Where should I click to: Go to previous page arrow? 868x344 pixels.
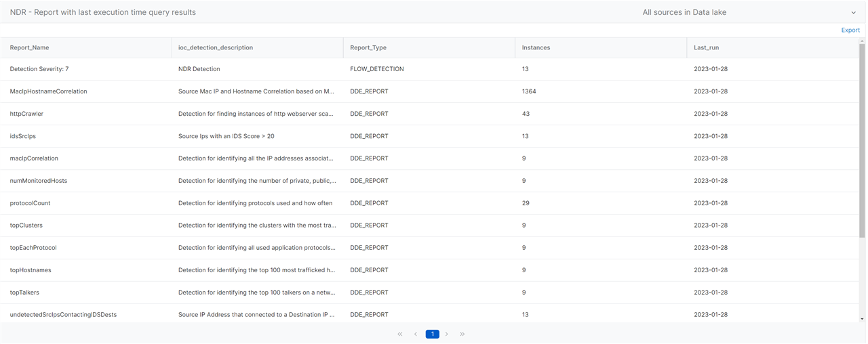tap(416, 334)
